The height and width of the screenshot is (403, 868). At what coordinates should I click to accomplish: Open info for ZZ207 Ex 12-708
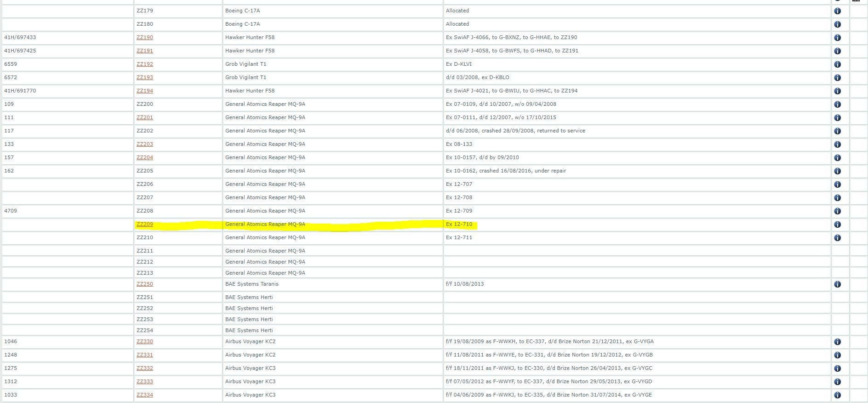point(837,198)
